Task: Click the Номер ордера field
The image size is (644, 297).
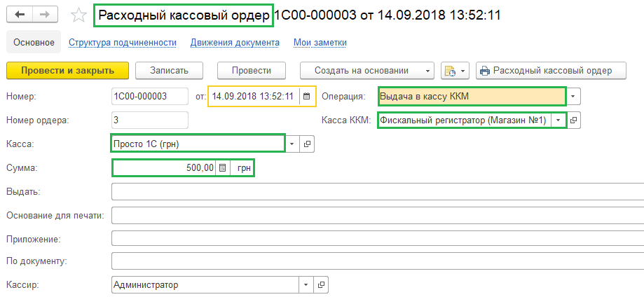Action: pos(150,120)
